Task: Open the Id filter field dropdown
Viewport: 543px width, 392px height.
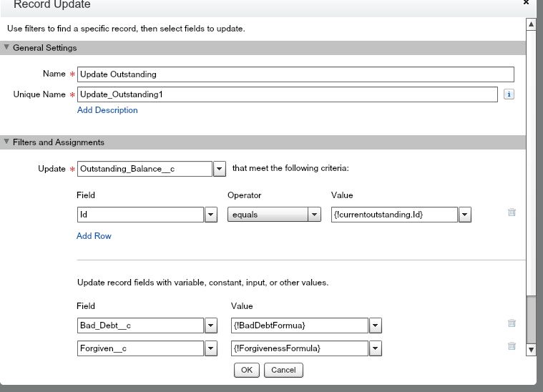Action: coord(211,214)
